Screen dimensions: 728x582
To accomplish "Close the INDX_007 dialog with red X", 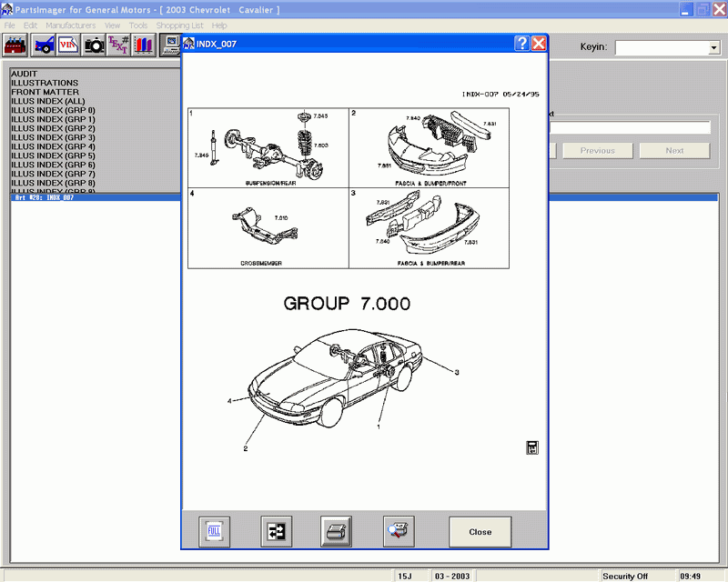I will 539,44.
